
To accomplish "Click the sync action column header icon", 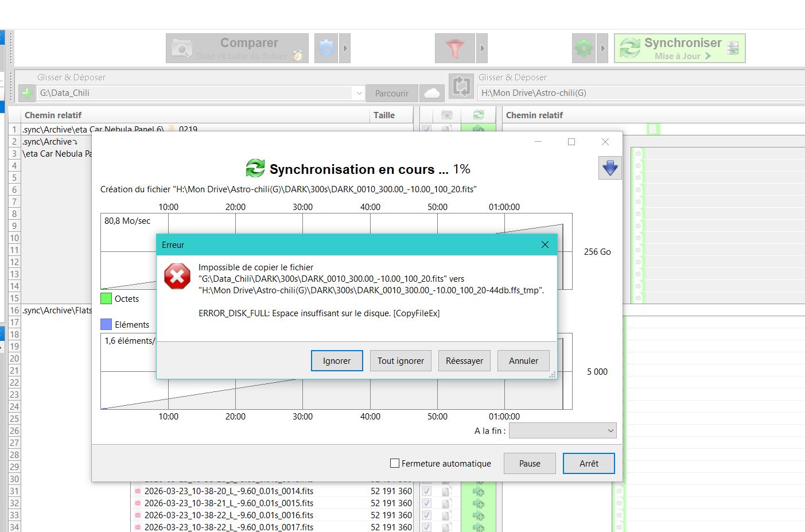I will tap(478, 115).
